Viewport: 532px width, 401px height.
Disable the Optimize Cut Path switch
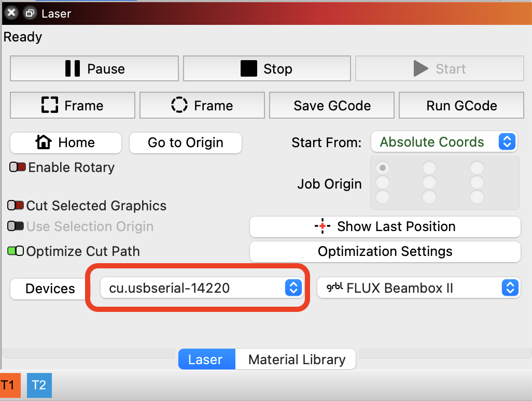[16, 251]
